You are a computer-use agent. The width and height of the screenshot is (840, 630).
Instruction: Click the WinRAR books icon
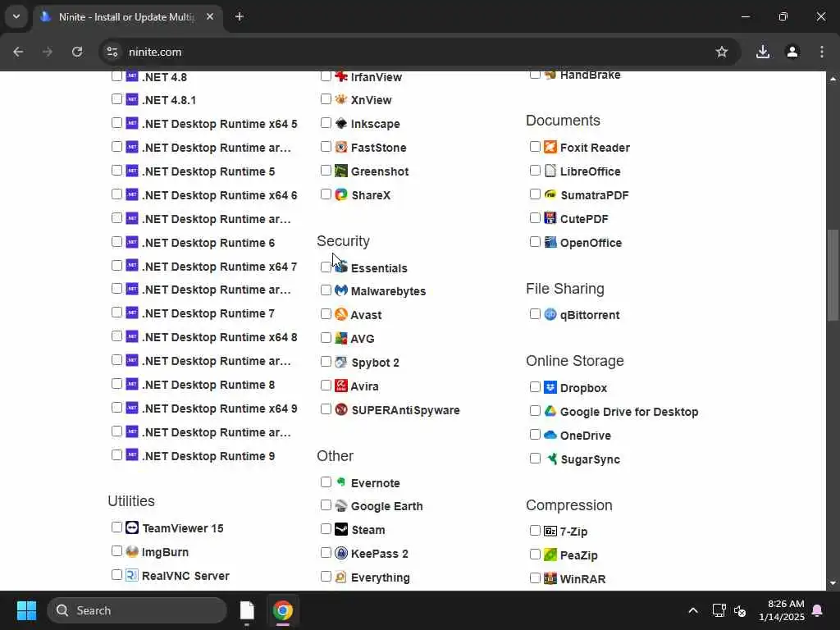pyautogui.click(x=550, y=578)
